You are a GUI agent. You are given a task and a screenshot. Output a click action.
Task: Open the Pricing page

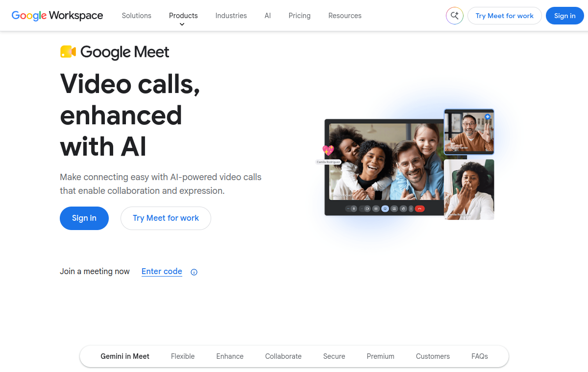pos(299,16)
